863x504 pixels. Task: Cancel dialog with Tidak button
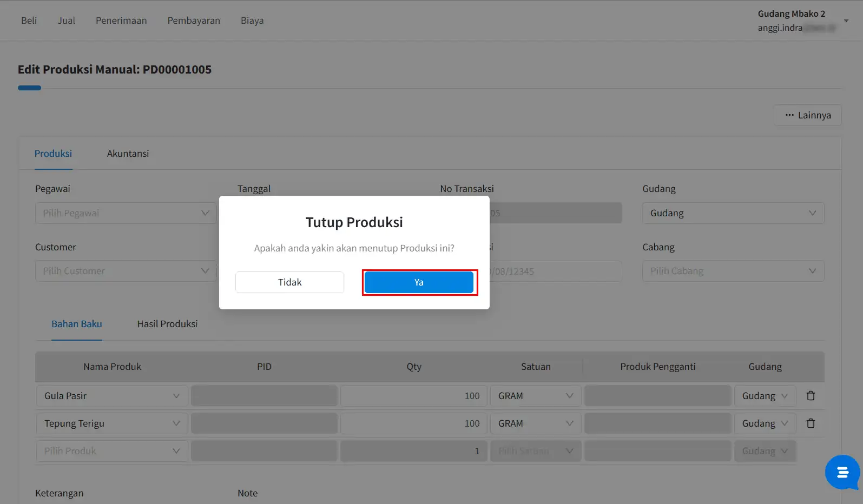point(289,282)
